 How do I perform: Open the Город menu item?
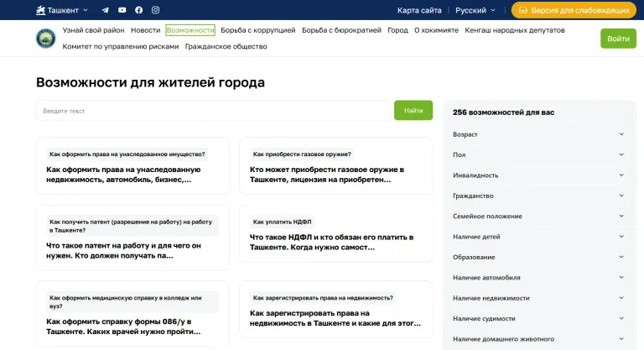point(397,30)
